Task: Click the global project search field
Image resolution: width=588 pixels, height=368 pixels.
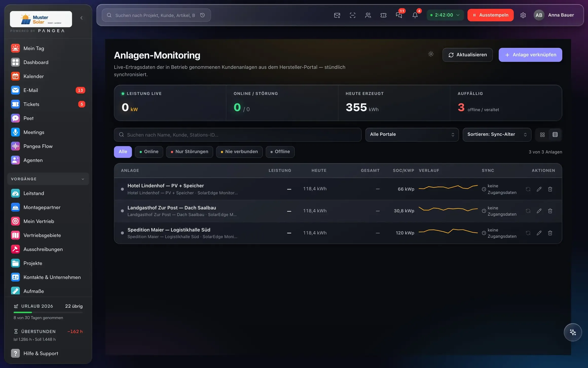Action: pyautogui.click(x=156, y=15)
